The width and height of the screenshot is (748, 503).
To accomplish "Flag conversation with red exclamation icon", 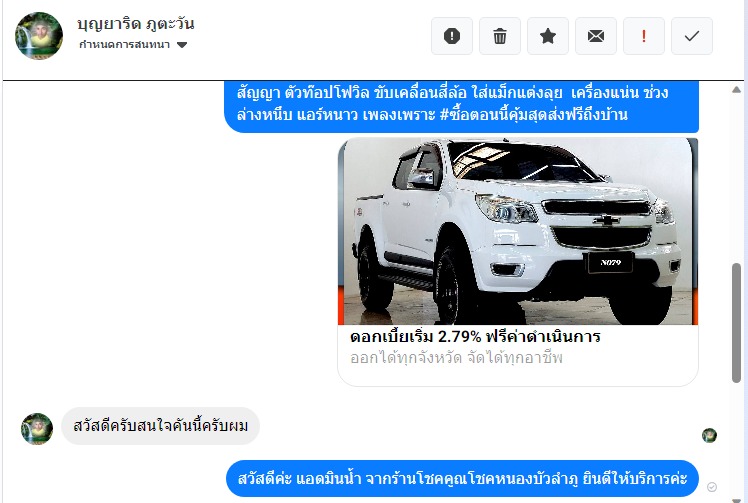I will click(644, 36).
